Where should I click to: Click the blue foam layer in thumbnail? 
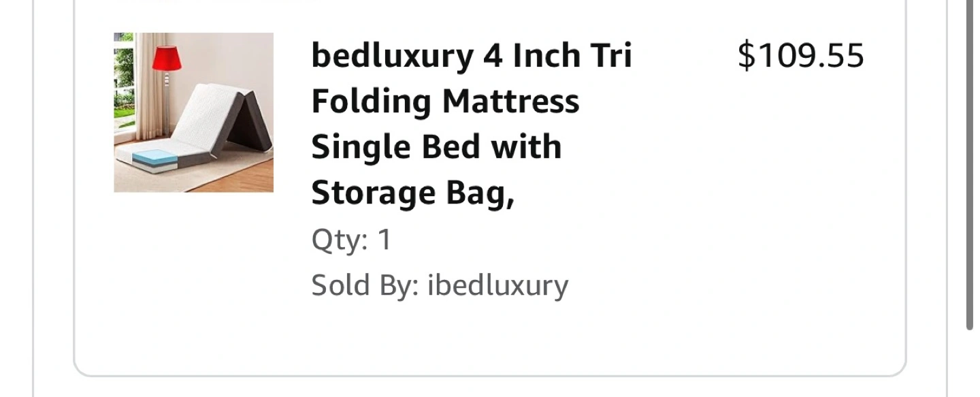click(154, 158)
